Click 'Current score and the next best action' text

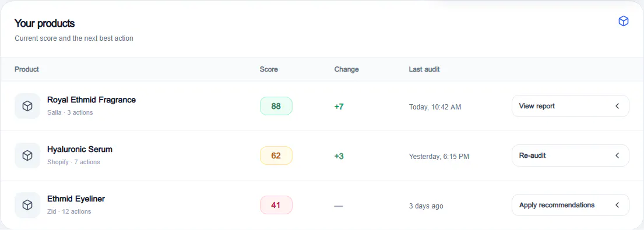[x=74, y=38]
